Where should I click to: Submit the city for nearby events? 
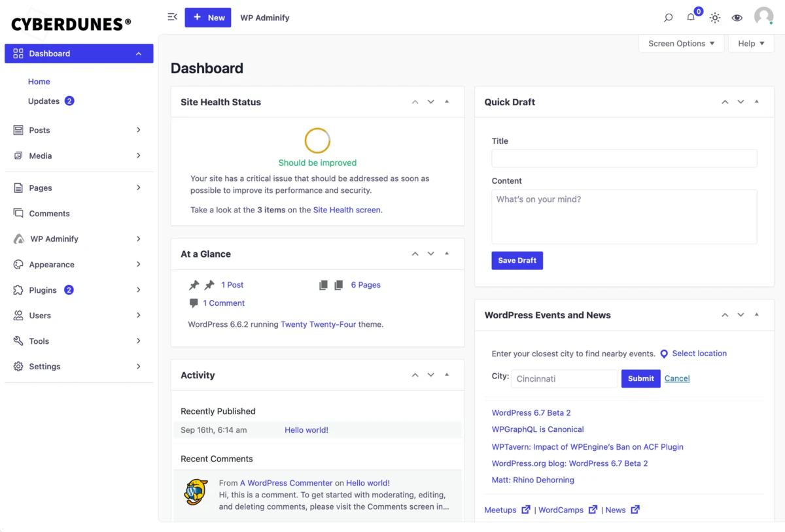click(x=641, y=378)
